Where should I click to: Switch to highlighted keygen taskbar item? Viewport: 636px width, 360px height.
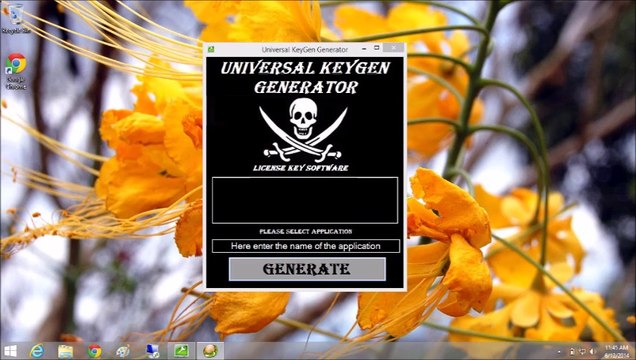tap(210, 351)
